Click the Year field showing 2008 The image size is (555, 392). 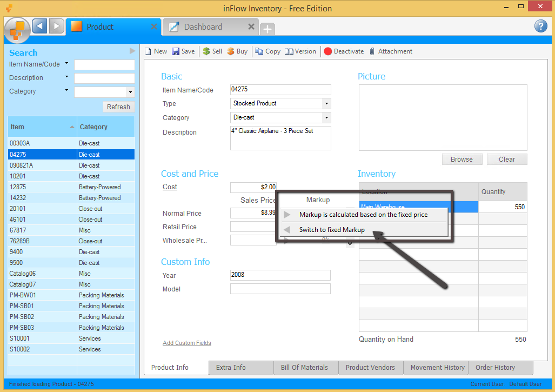[280, 275]
